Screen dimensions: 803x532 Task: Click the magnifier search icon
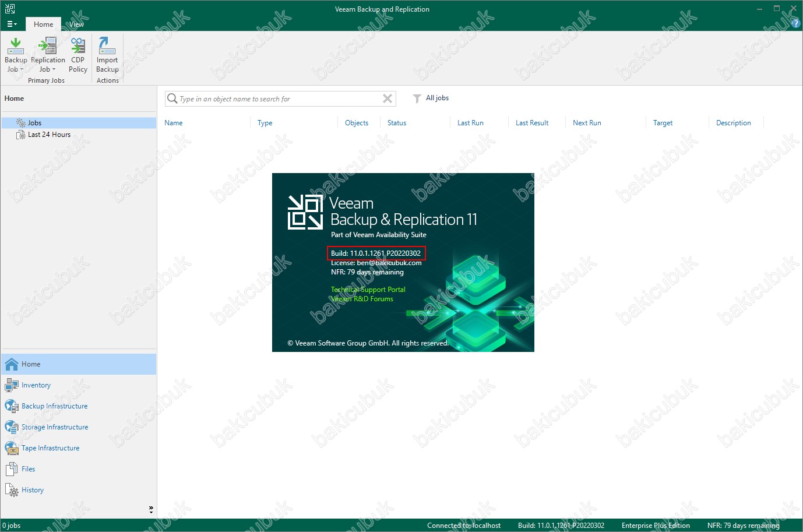(x=172, y=98)
